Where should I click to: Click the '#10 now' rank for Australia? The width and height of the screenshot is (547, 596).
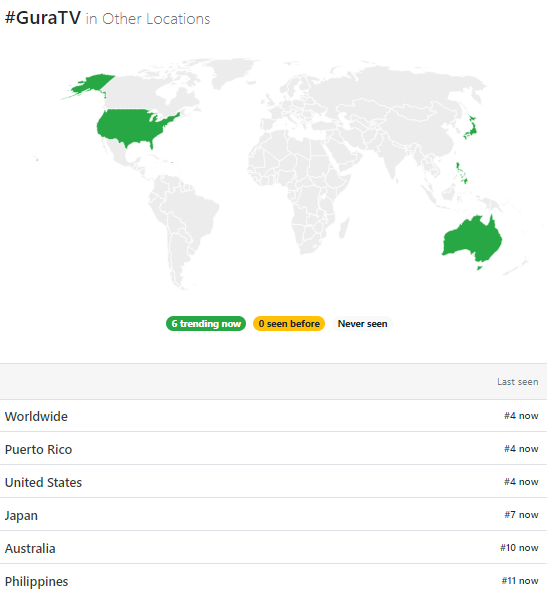[x=519, y=548]
